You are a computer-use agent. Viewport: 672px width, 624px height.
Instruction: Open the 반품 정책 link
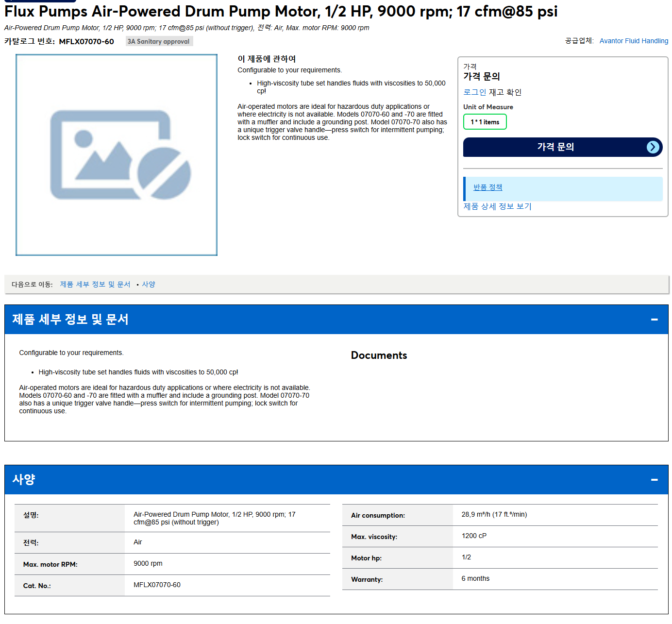tap(487, 187)
